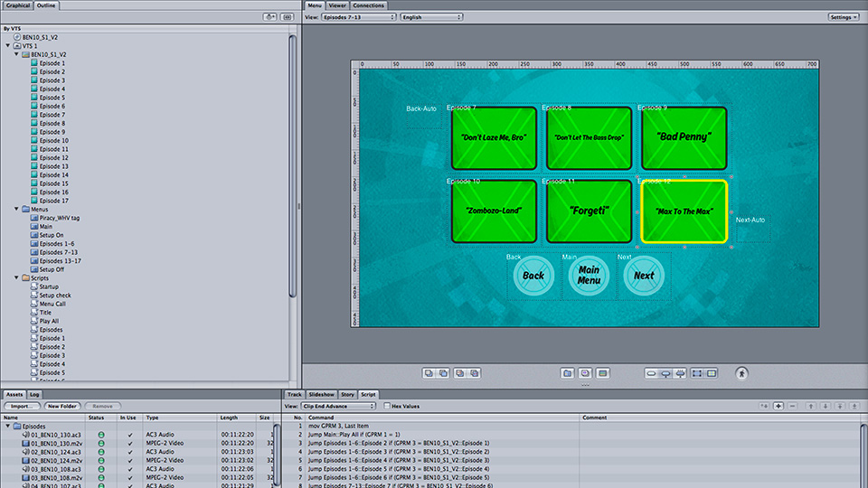Click the New Folder button in Assets
868x488 pixels.
tap(62, 406)
